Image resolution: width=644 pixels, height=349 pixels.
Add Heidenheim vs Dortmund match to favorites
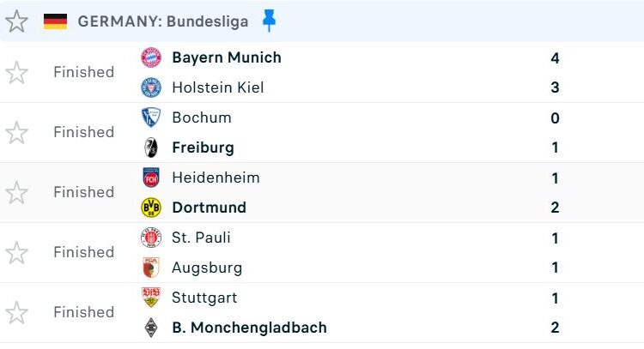(16, 193)
